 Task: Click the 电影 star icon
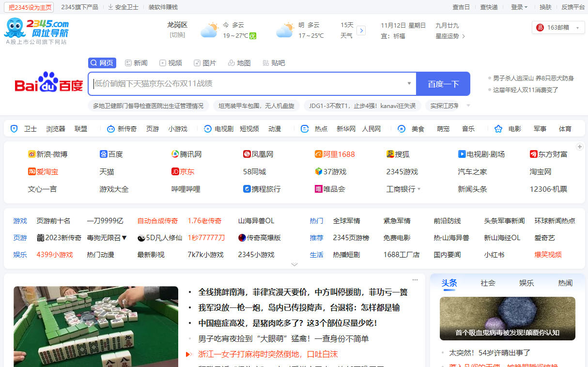click(x=498, y=129)
